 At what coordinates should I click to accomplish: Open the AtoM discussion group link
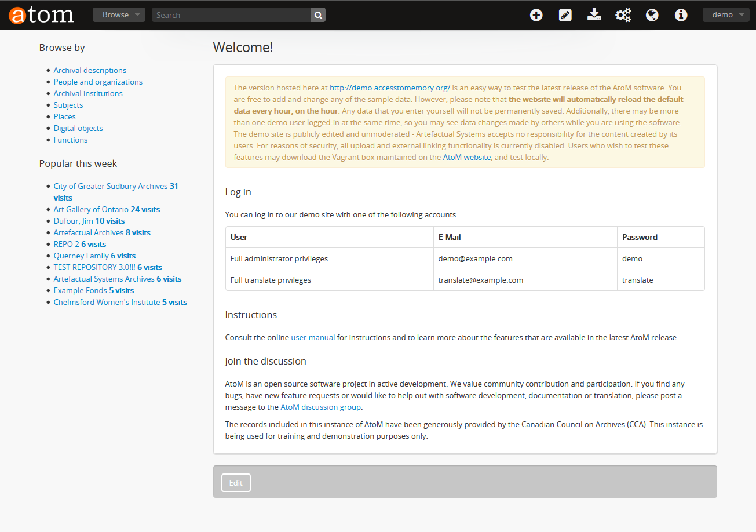click(320, 407)
